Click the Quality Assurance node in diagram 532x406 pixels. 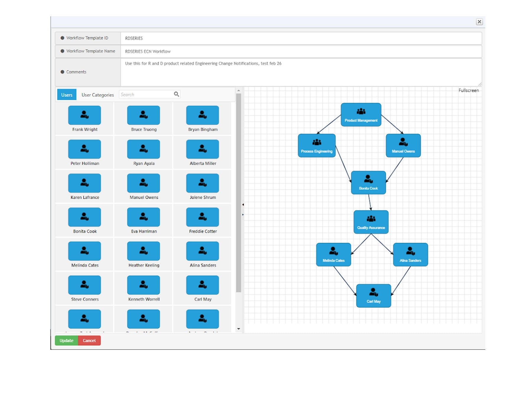pyautogui.click(x=371, y=222)
